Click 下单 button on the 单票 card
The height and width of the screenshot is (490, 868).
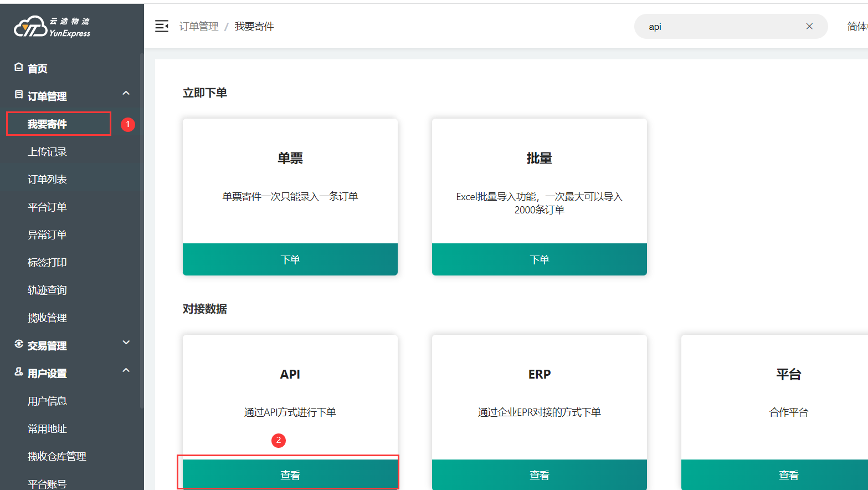[290, 259]
